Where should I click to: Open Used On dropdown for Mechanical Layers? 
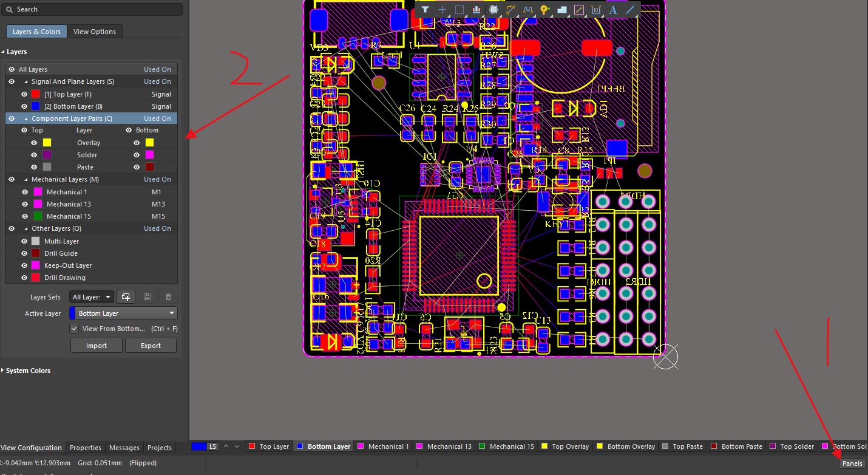(x=157, y=179)
